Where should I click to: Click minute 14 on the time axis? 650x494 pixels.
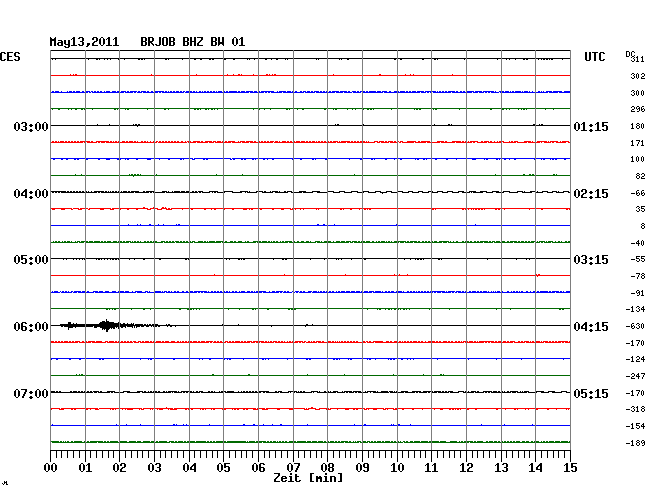click(535, 468)
